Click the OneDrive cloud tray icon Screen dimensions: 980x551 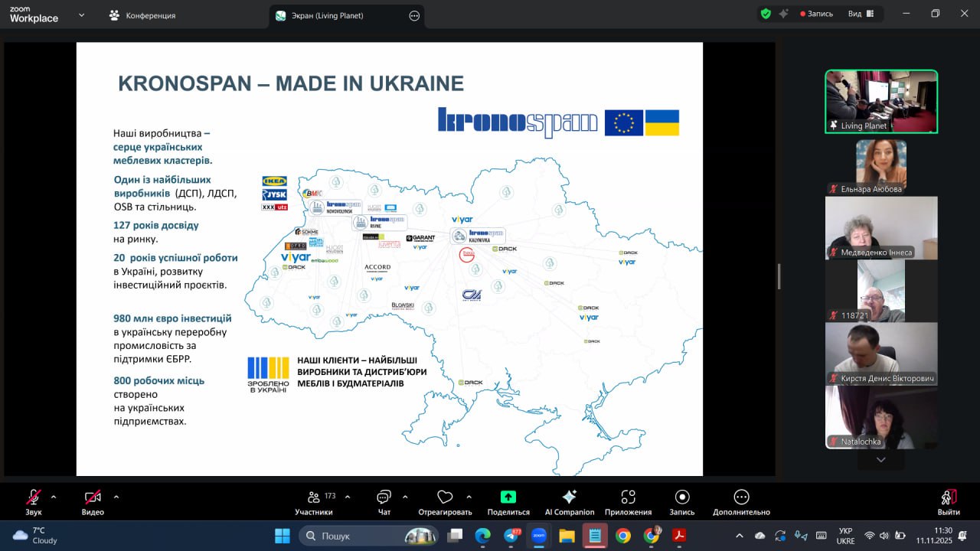pos(760,536)
